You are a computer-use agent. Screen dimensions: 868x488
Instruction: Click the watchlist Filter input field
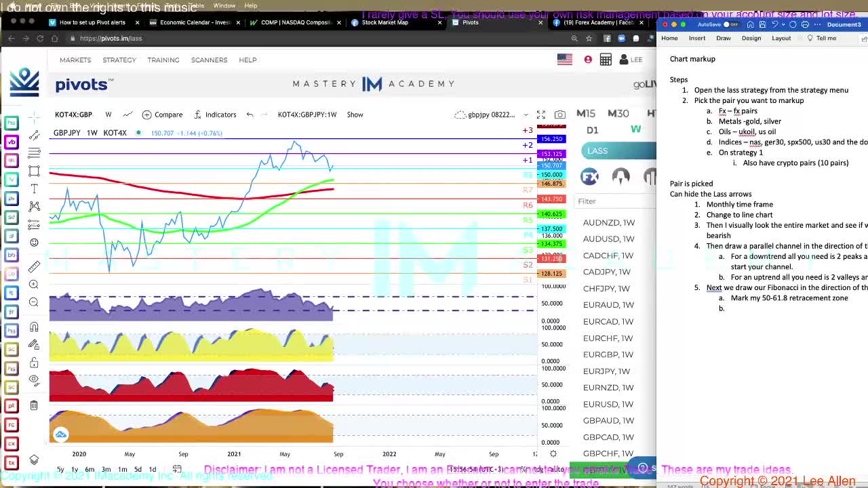pyautogui.click(x=616, y=201)
